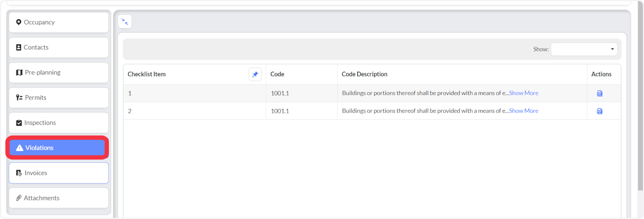Select the Violations tab
The image size is (644, 219).
click(57, 148)
